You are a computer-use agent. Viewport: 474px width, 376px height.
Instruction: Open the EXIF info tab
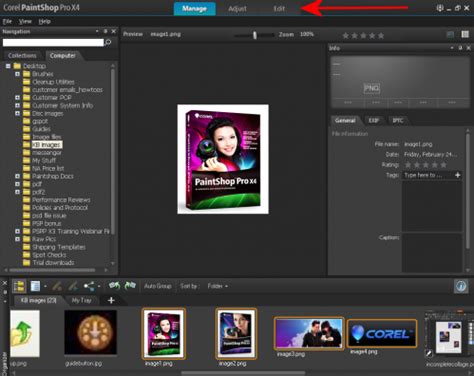pos(373,120)
